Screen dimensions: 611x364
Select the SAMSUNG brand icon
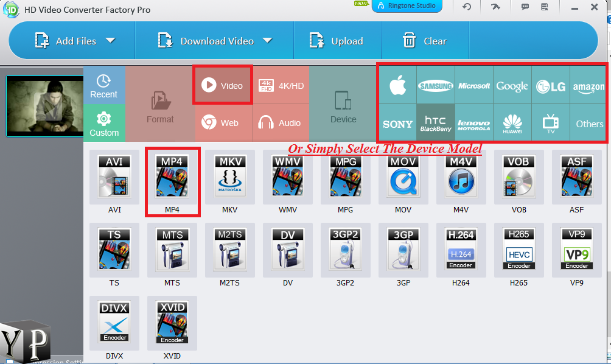click(436, 85)
